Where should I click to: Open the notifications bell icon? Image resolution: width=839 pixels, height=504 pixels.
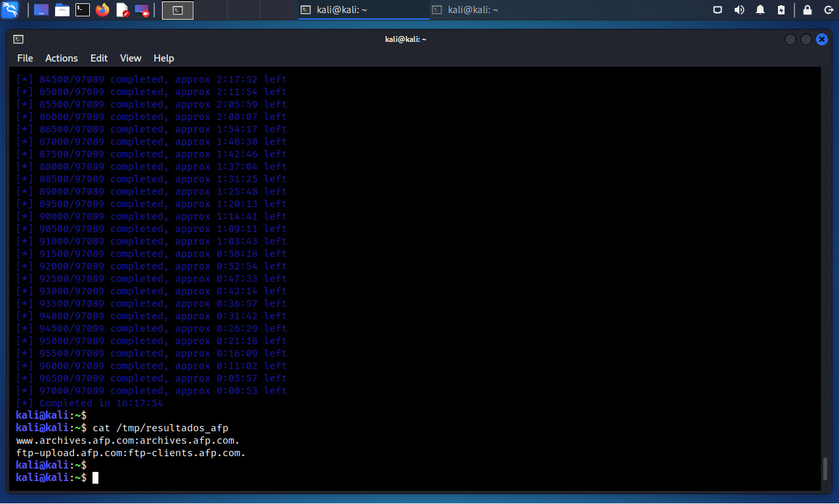pyautogui.click(x=760, y=10)
